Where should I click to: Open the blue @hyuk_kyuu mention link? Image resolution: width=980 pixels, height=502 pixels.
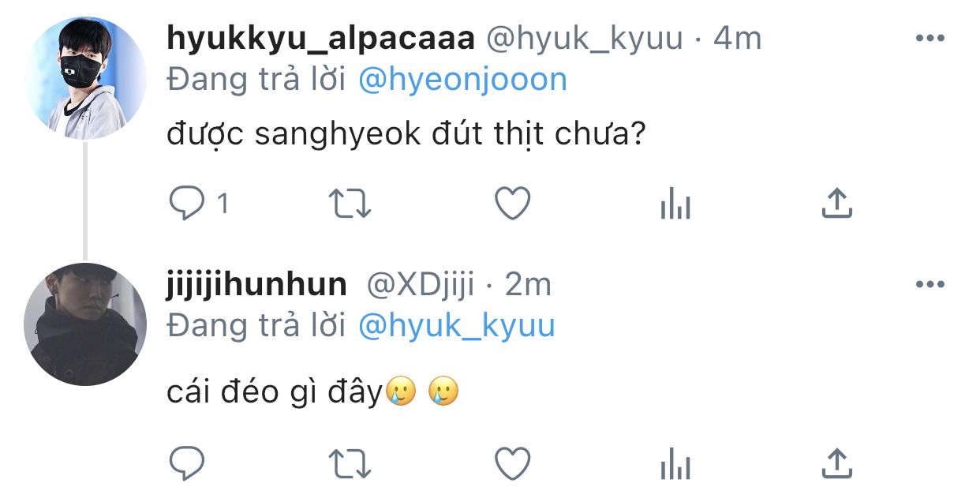(456, 326)
